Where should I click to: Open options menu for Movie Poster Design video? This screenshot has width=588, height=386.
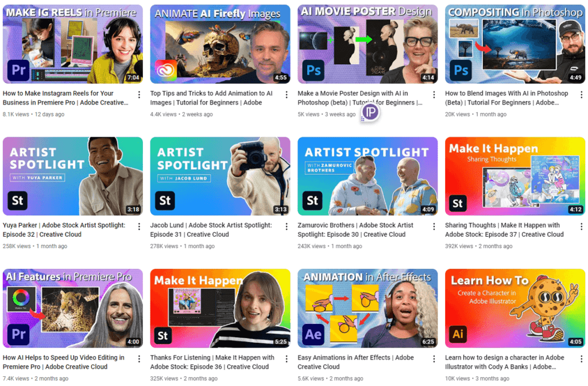[434, 95]
